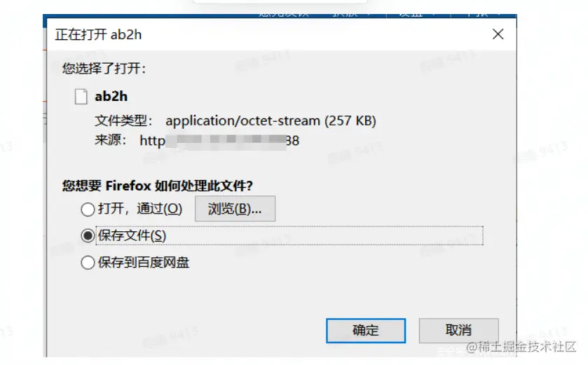Click the 打开，通过(O) label text

pos(140,209)
